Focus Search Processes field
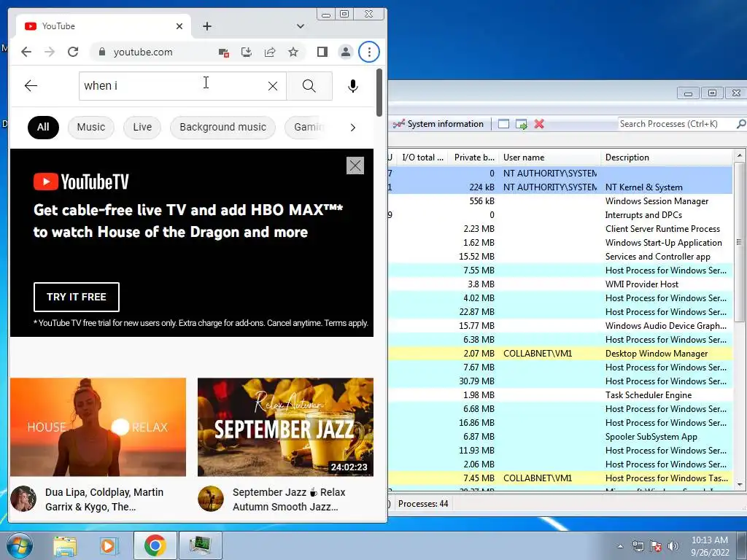 point(676,124)
